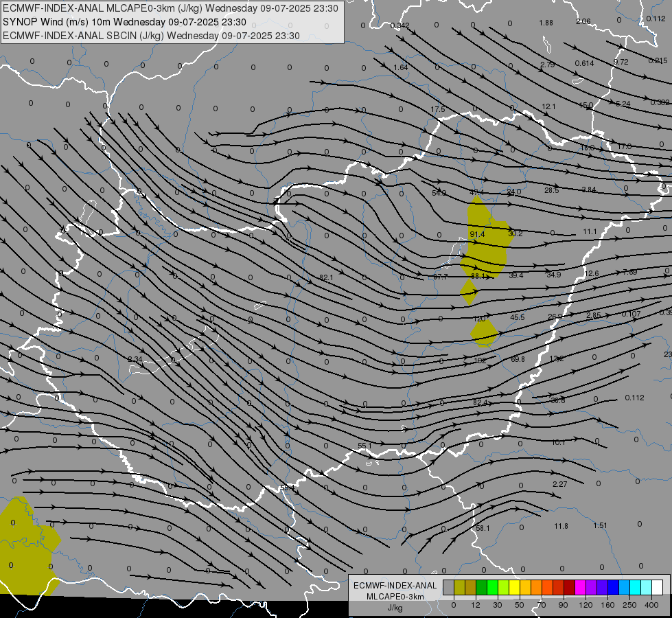Click the cyan legend swatch

tap(635, 587)
